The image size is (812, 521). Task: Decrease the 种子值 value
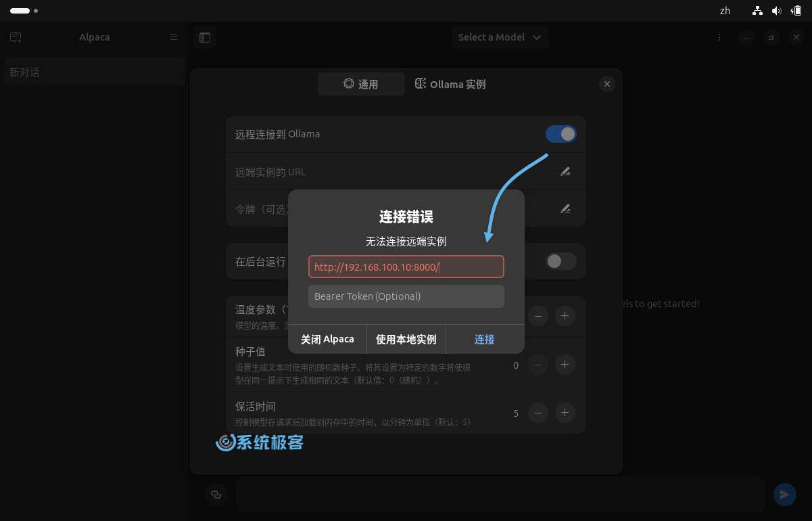pyautogui.click(x=538, y=365)
